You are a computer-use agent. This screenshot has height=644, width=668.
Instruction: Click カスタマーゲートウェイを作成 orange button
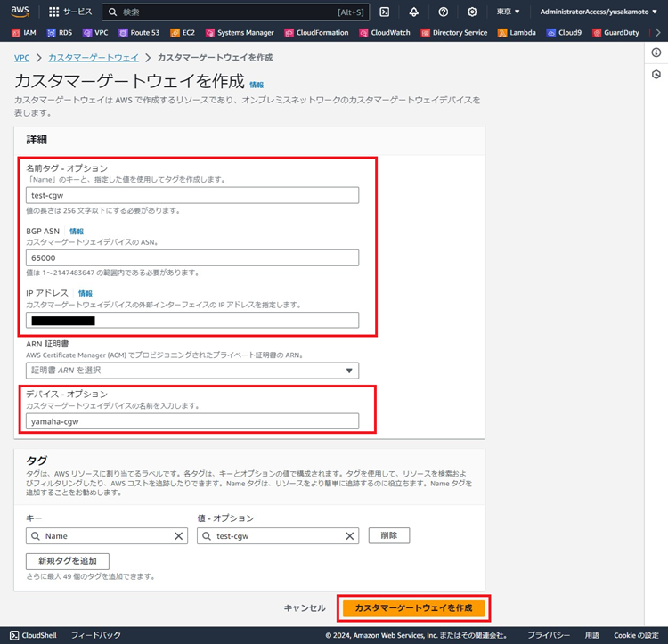(x=413, y=607)
